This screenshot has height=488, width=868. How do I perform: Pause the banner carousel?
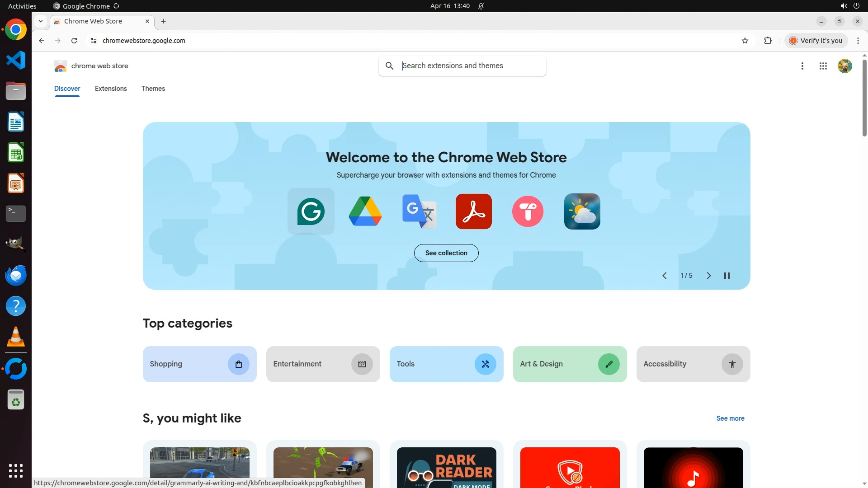click(x=727, y=276)
